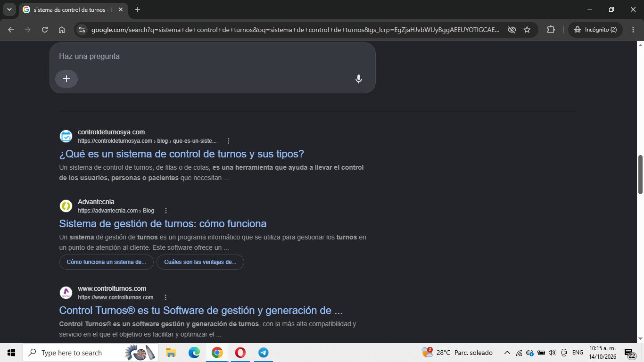Bookmark this page with the star

click(x=527, y=30)
